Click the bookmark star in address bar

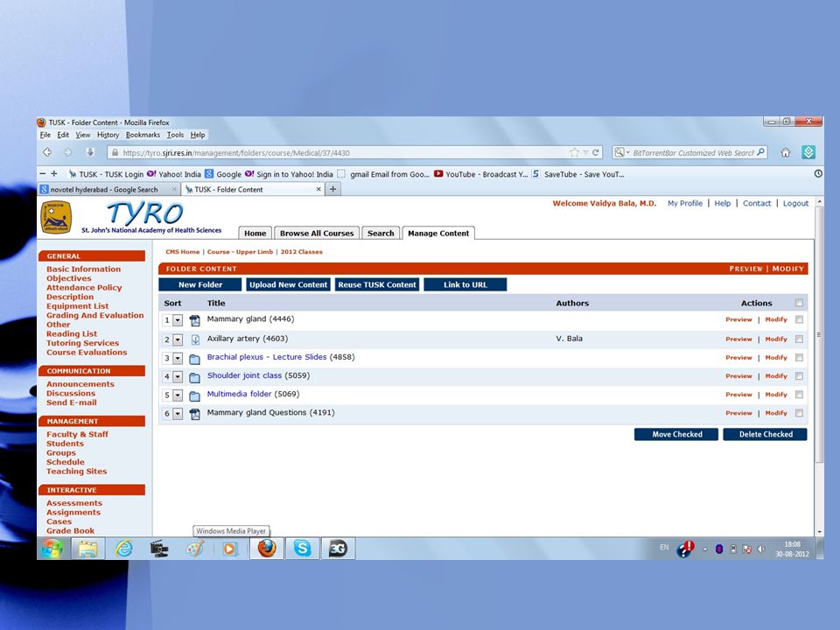[x=574, y=152]
